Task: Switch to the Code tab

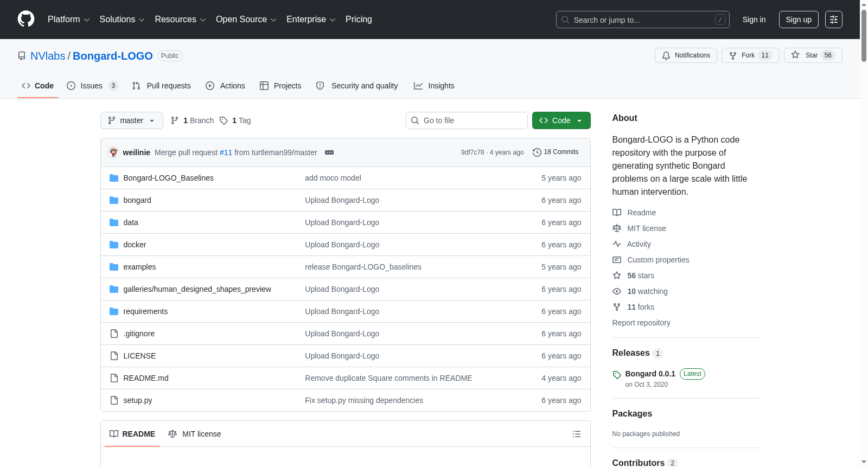Action: click(x=38, y=86)
